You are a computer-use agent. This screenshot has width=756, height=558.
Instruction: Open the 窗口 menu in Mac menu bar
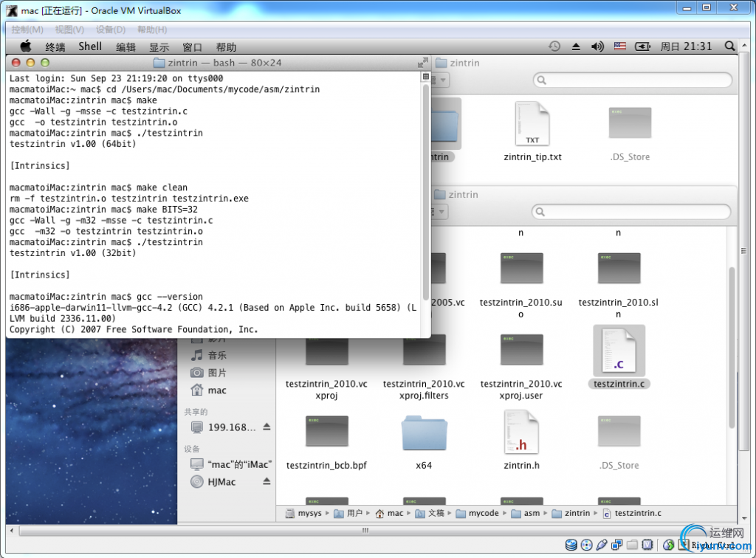pos(192,46)
